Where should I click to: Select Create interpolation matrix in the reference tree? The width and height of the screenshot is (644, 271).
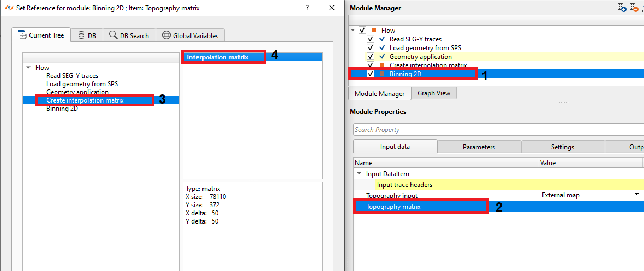click(85, 100)
